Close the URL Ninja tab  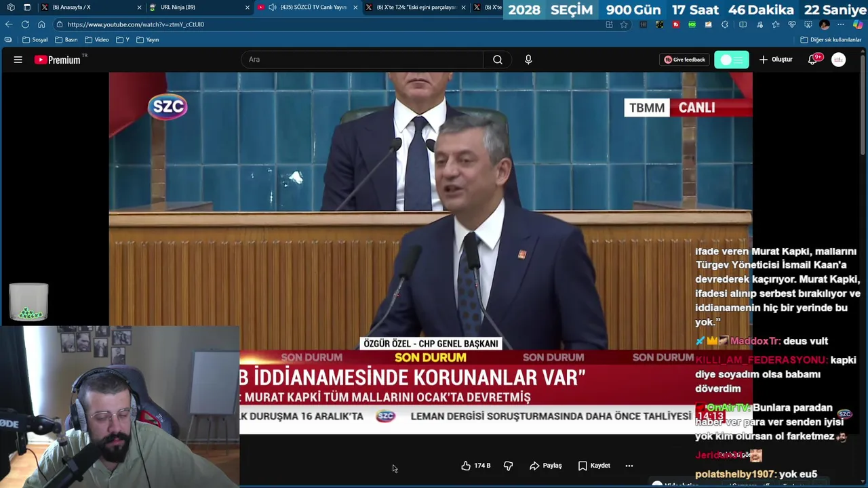pos(247,7)
